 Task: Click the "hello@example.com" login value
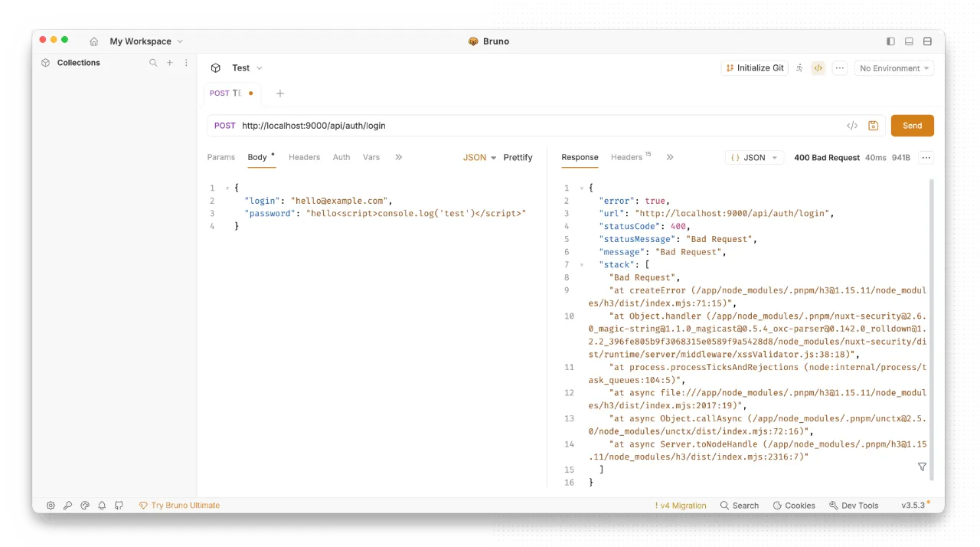[341, 201]
